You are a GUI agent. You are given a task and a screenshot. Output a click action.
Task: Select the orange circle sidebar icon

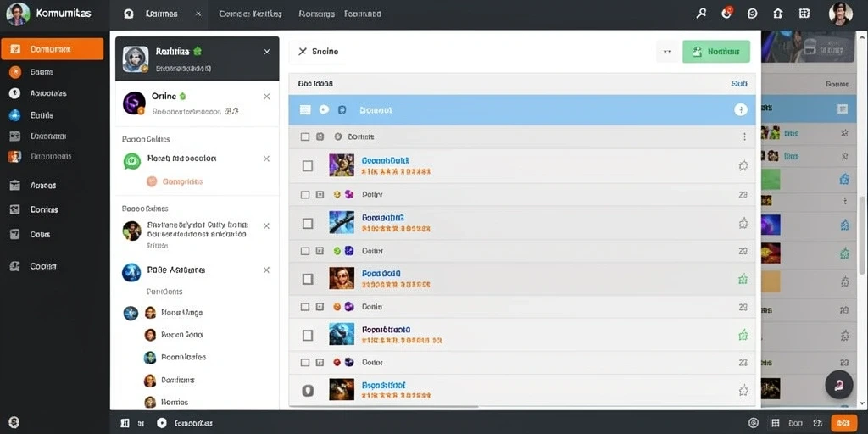click(x=15, y=71)
